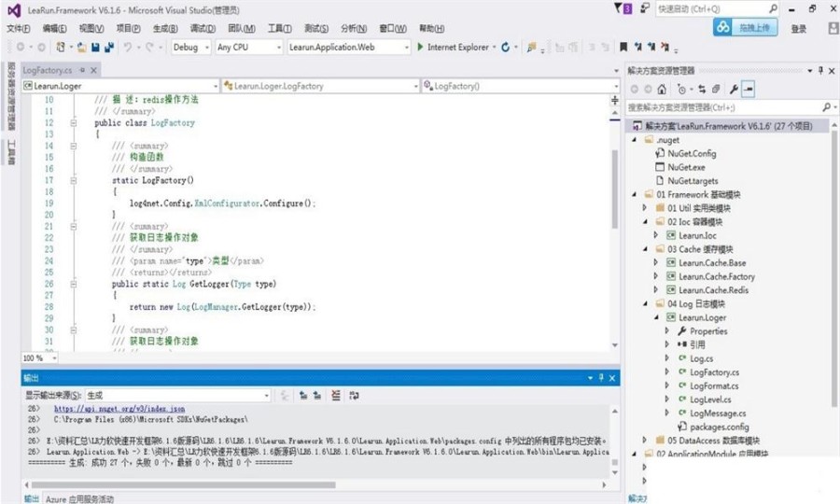Click 拖拽上传 cloud upload button
The width and height of the screenshot is (840, 504).
tap(745, 27)
